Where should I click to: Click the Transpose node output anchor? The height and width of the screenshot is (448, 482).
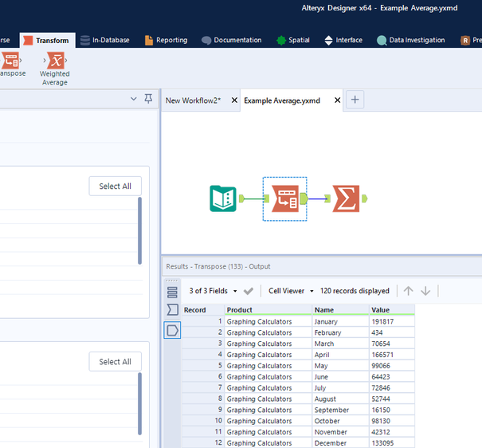(x=304, y=198)
